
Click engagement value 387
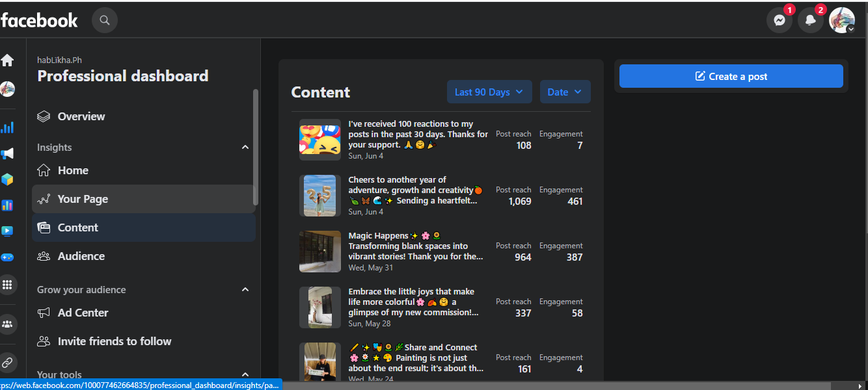point(575,257)
